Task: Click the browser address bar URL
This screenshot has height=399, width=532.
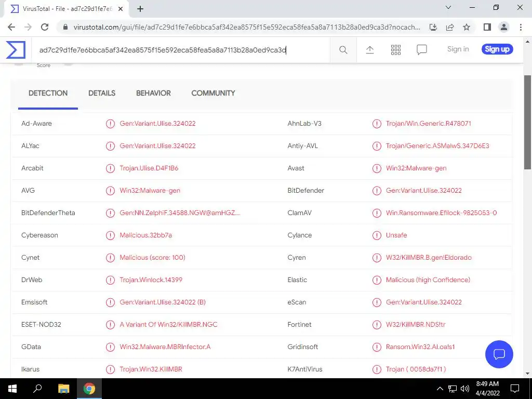Action: 247,27
